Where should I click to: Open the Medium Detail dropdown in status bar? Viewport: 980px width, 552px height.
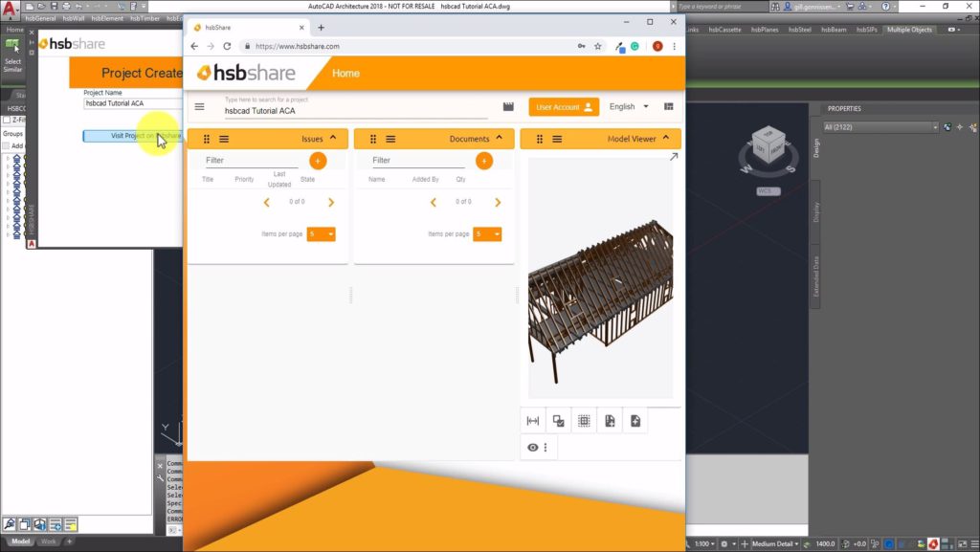click(775, 544)
